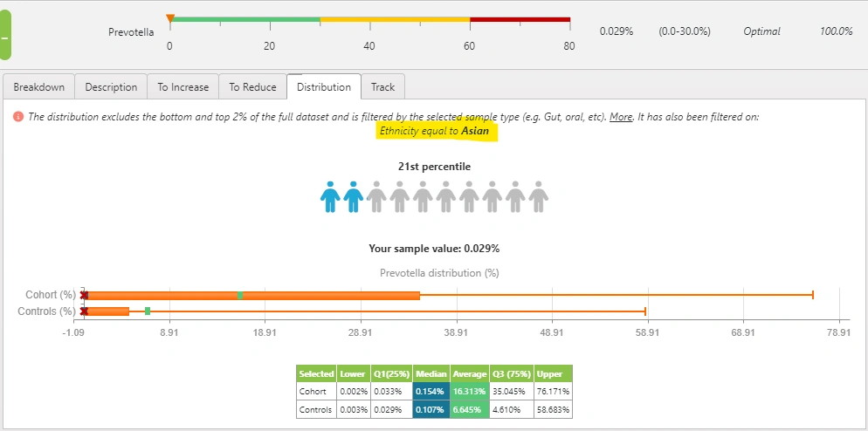Open the To Increase tab
868x431 pixels.
click(x=183, y=87)
